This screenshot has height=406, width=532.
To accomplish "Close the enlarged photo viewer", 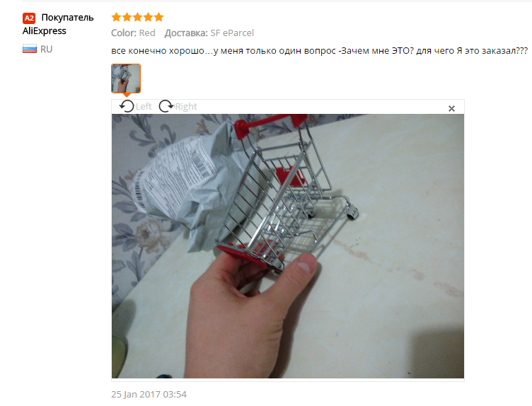I will [x=451, y=108].
